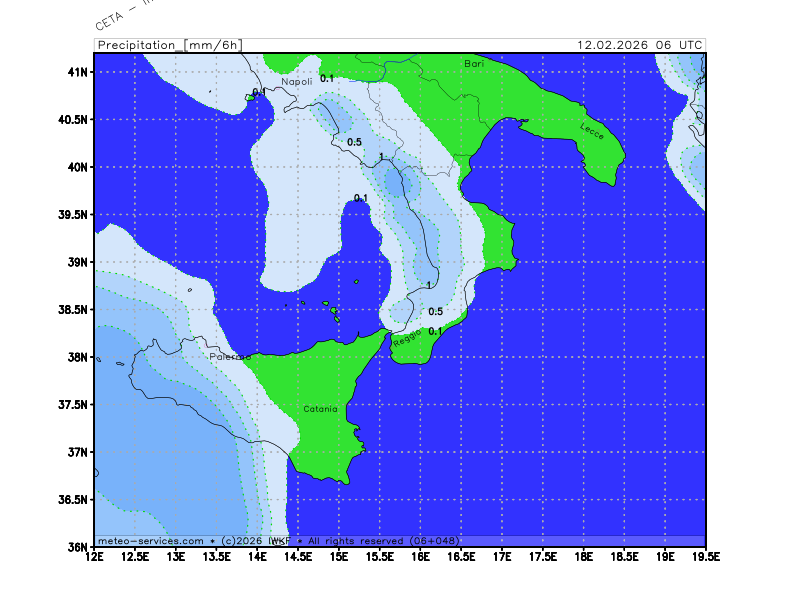Select the Reggio city label

pos(407,339)
